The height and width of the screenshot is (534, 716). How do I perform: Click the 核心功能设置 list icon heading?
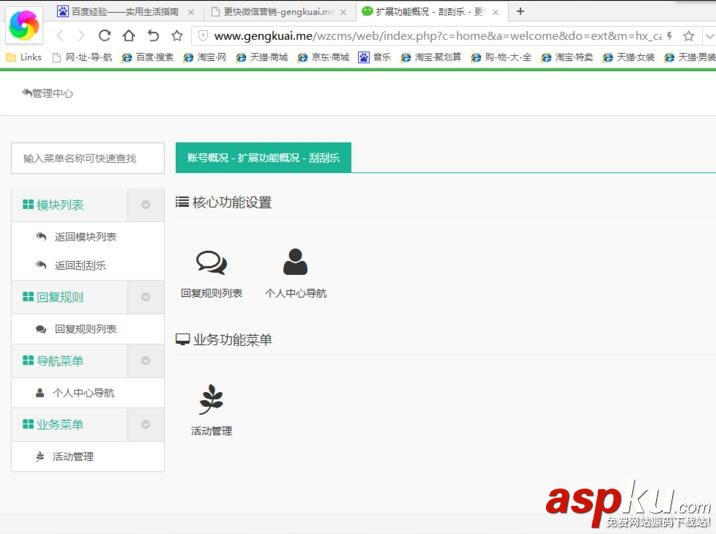pos(224,202)
